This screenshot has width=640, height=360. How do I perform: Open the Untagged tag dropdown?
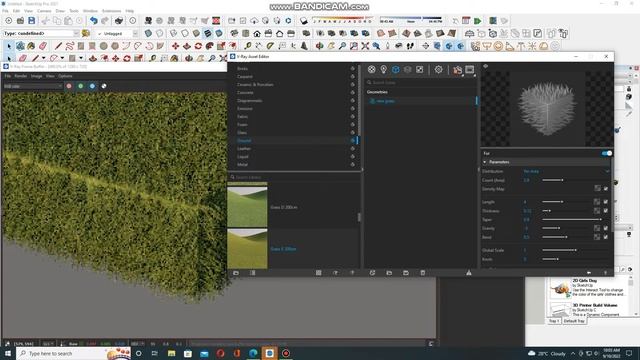pos(118,33)
